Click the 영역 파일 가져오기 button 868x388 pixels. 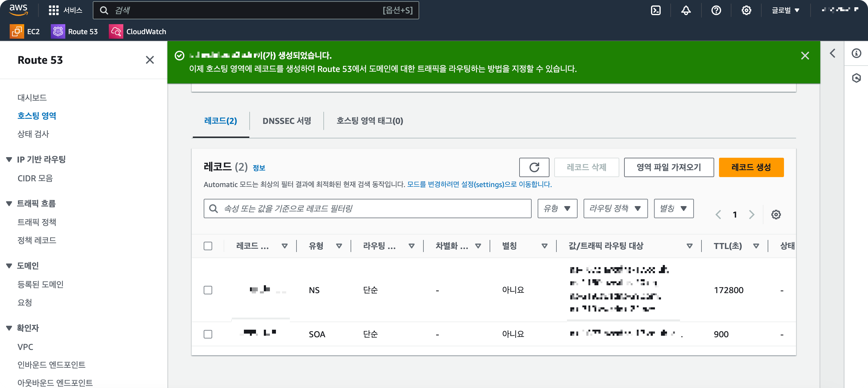669,167
